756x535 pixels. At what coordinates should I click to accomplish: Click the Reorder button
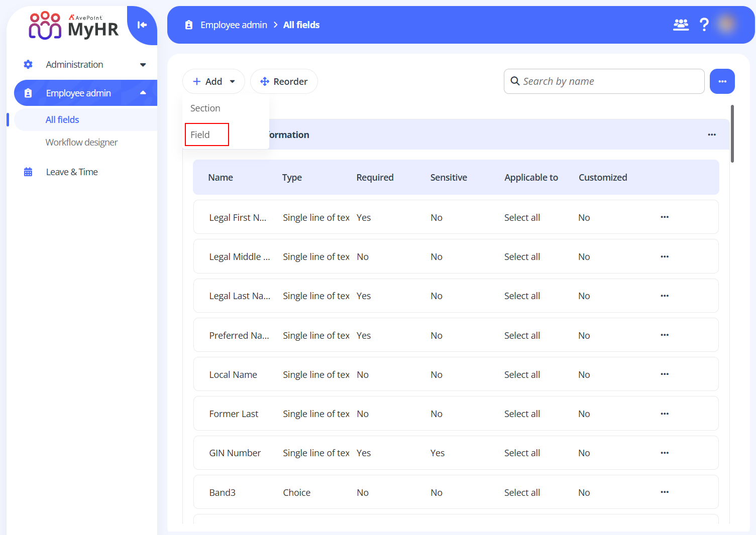[x=284, y=81]
